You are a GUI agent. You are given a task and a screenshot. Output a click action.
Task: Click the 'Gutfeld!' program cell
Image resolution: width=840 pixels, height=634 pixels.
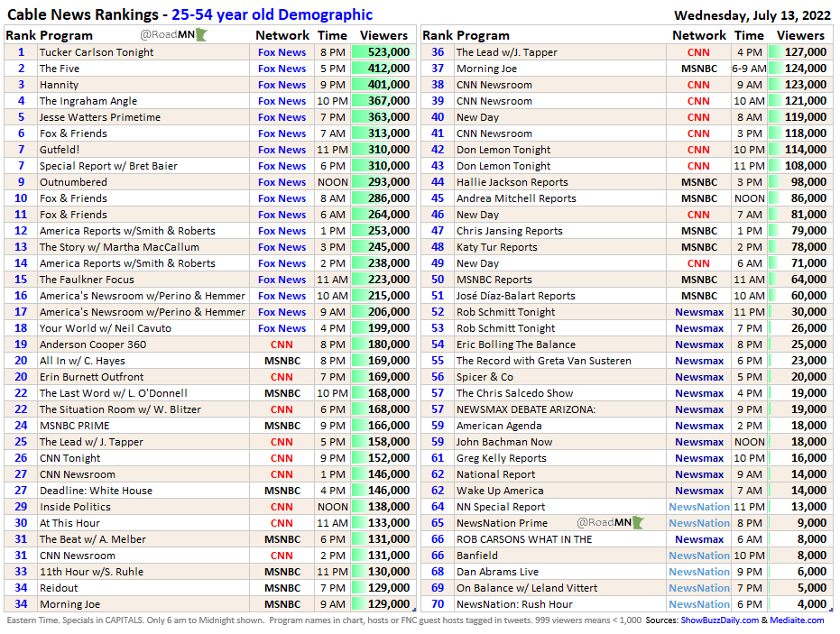coord(143,150)
